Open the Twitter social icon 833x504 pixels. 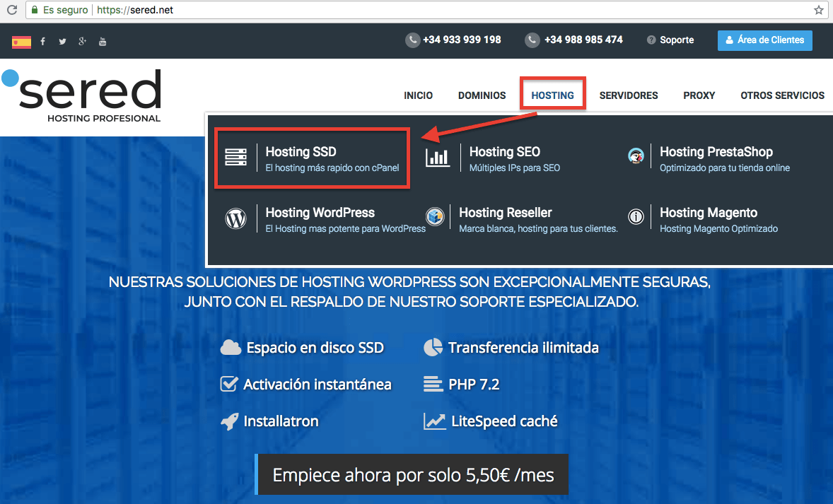click(63, 42)
